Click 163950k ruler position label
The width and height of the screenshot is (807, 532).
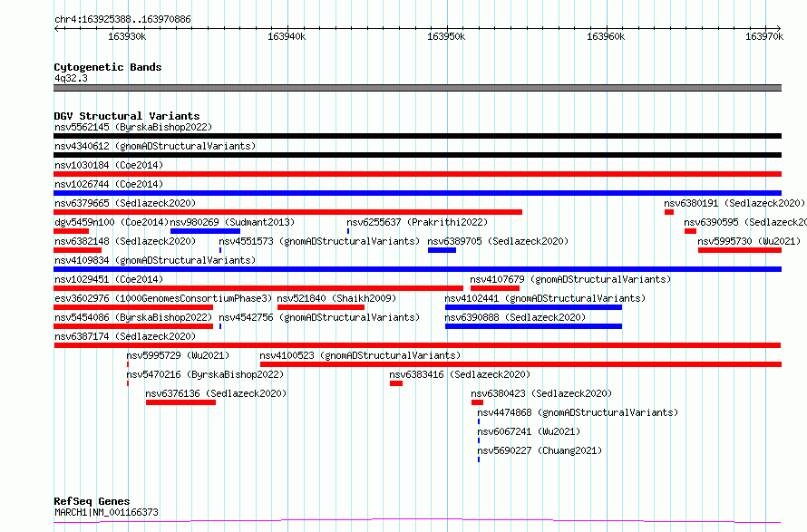446,36
